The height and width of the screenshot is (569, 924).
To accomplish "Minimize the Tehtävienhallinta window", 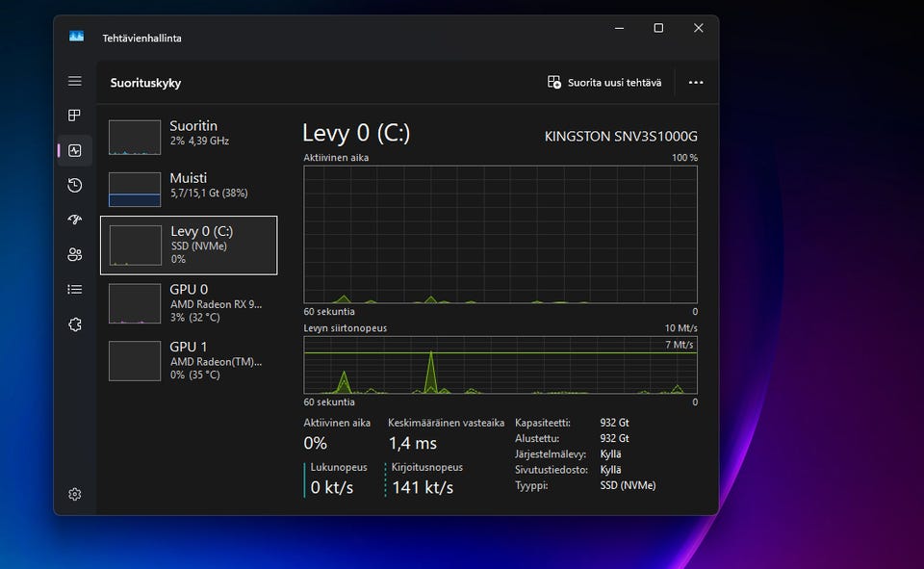I will click(619, 28).
